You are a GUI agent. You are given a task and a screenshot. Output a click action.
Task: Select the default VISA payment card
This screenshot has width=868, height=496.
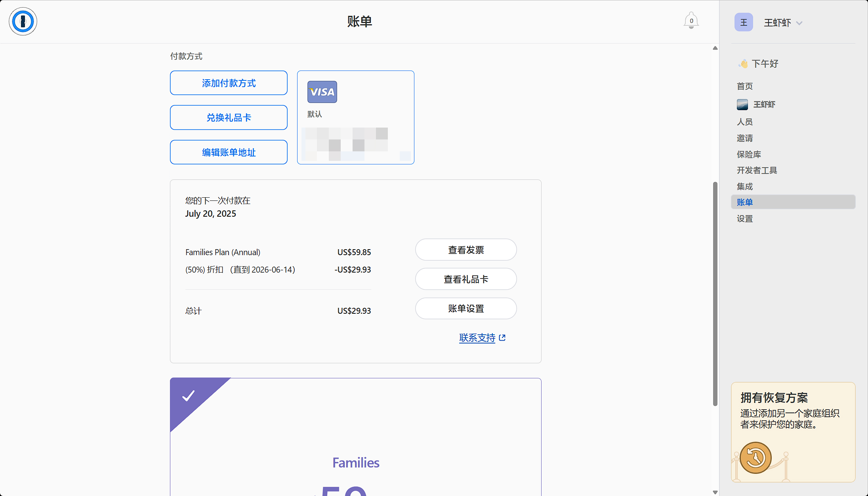tap(356, 117)
